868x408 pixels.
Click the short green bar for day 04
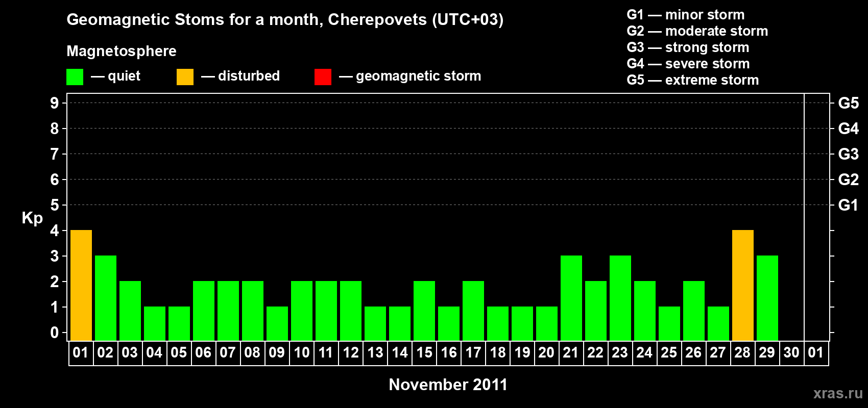[x=155, y=324]
